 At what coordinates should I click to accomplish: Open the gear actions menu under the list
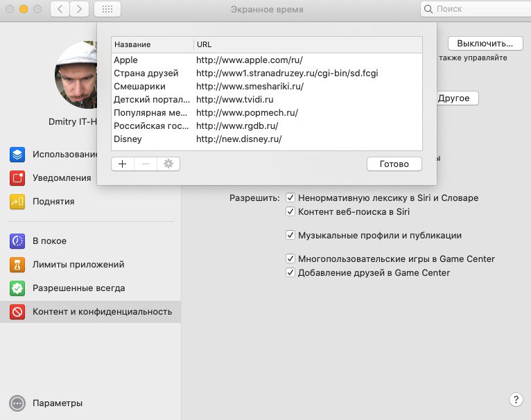click(x=168, y=164)
